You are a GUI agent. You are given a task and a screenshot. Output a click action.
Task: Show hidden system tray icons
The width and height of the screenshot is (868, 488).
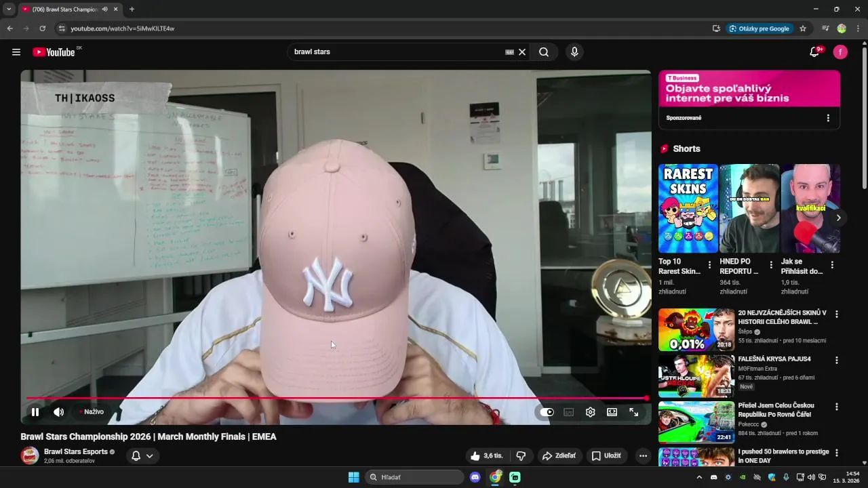coord(699,477)
